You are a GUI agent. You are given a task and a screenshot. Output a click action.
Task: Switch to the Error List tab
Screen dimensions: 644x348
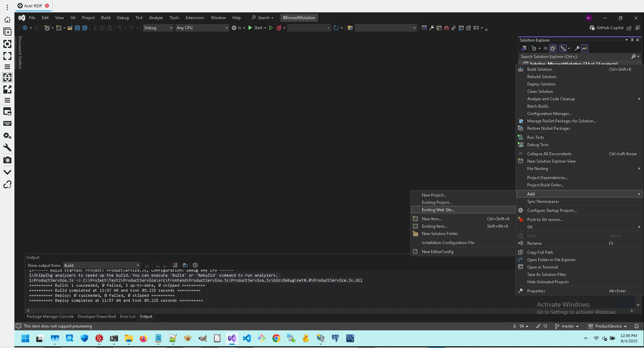point(128,316)
